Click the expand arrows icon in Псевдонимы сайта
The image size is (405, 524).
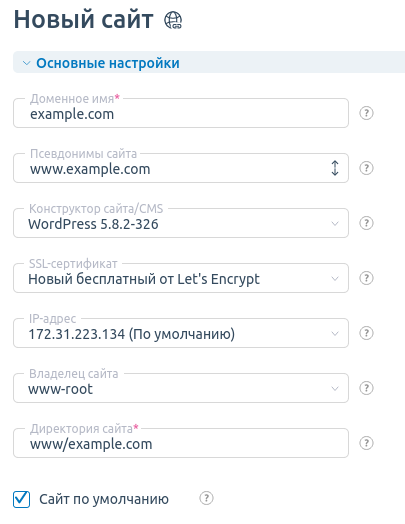pos(335,168)
